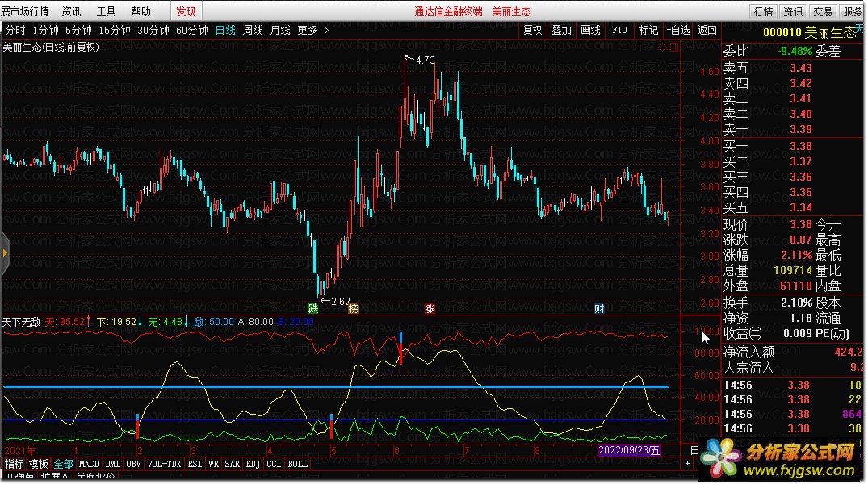Viewport: 868px width, 484px height.
Task: Open F10 company info
Action: point(619,30)
